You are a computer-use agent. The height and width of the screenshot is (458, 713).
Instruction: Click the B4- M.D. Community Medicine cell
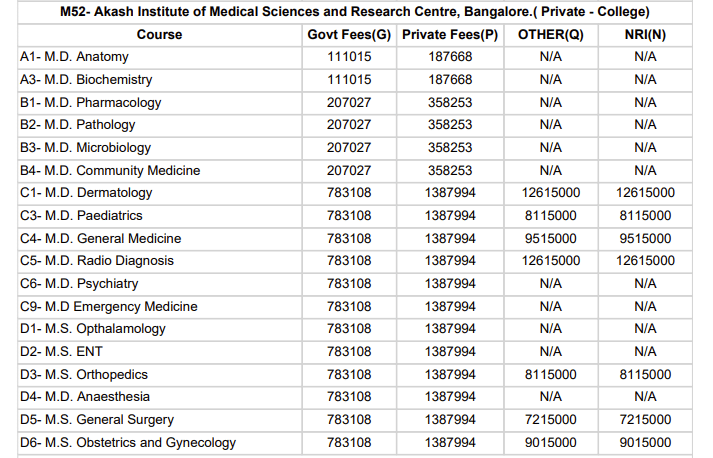click(x=110, y=170)
